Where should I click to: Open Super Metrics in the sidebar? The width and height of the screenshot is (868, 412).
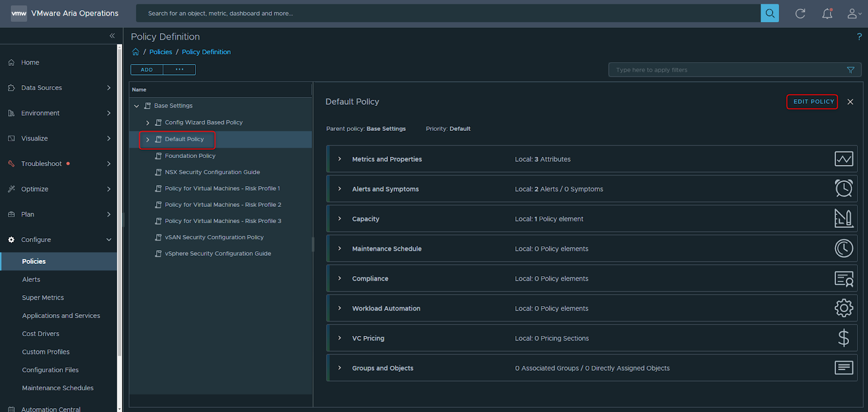pos(43,297)
